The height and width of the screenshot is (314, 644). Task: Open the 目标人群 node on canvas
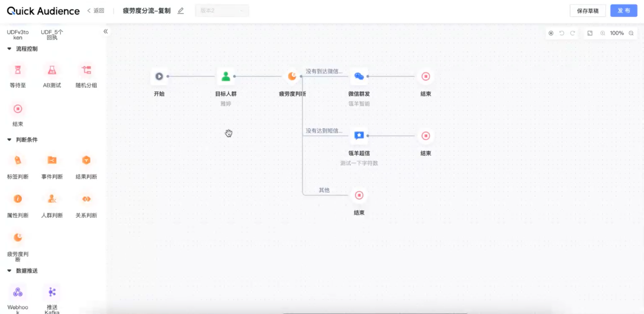pyautogui.click(x=226, y=76)
